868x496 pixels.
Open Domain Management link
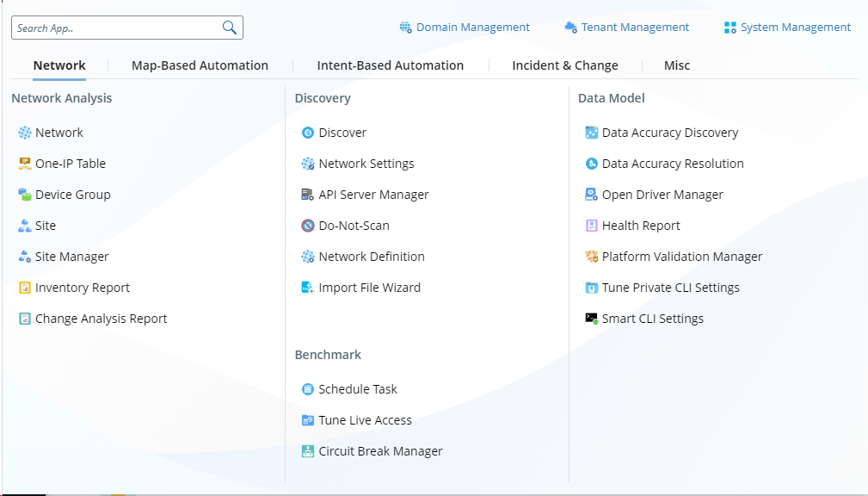pos(472,28)
